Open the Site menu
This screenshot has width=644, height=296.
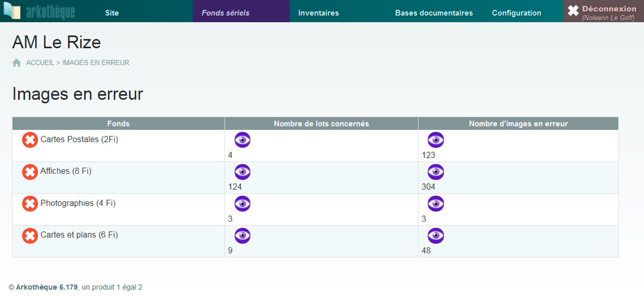pyautogui.click(x=112, y=13)
